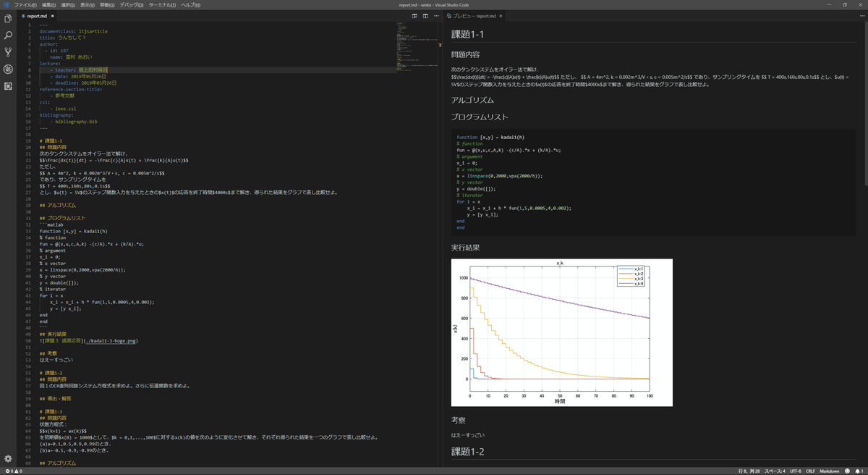Click '- bibliography.bib' line in editor

(73, 122)
